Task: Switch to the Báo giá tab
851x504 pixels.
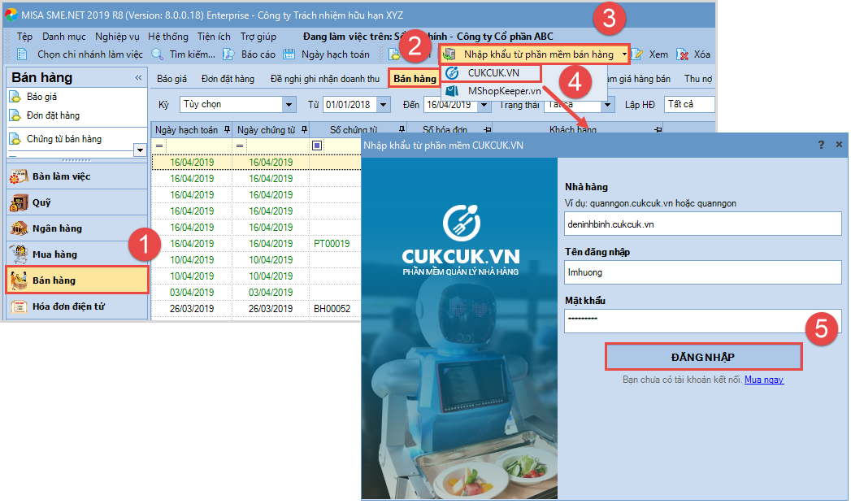Action: pos(172,79)
